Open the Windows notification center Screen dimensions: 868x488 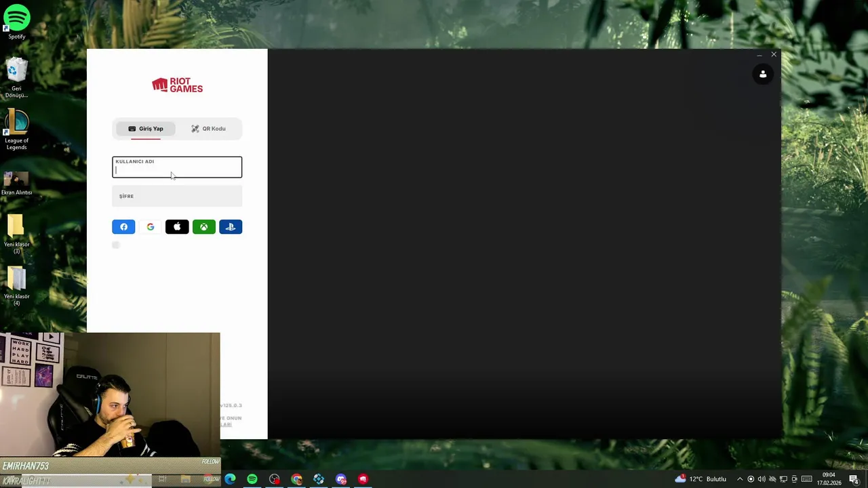[854, 479]
